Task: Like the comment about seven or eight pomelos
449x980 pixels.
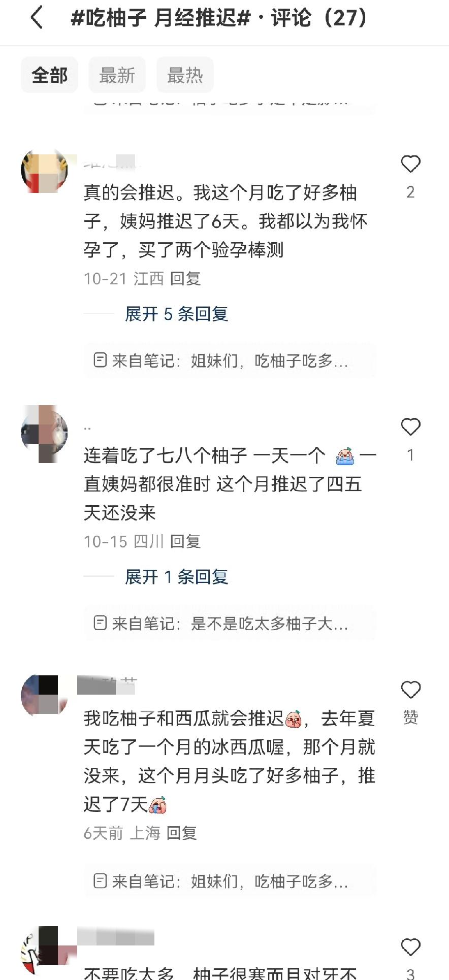Action: (410, 427)
